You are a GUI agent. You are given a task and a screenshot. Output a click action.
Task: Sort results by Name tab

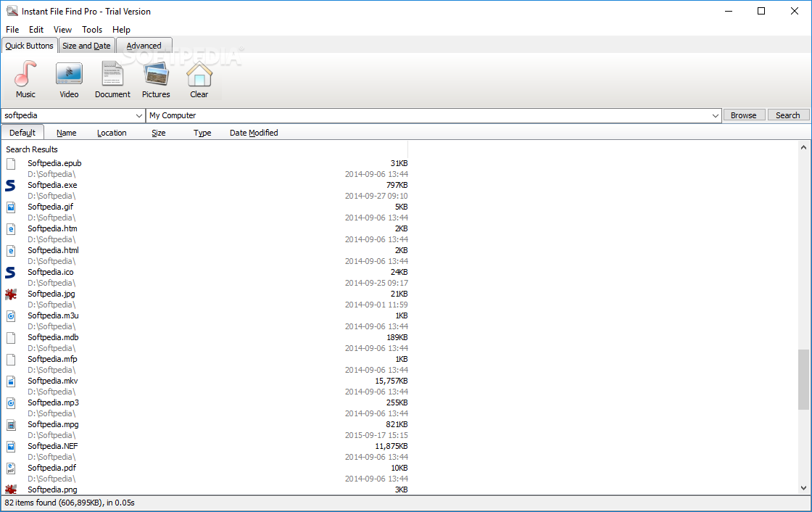pos(66,133)
